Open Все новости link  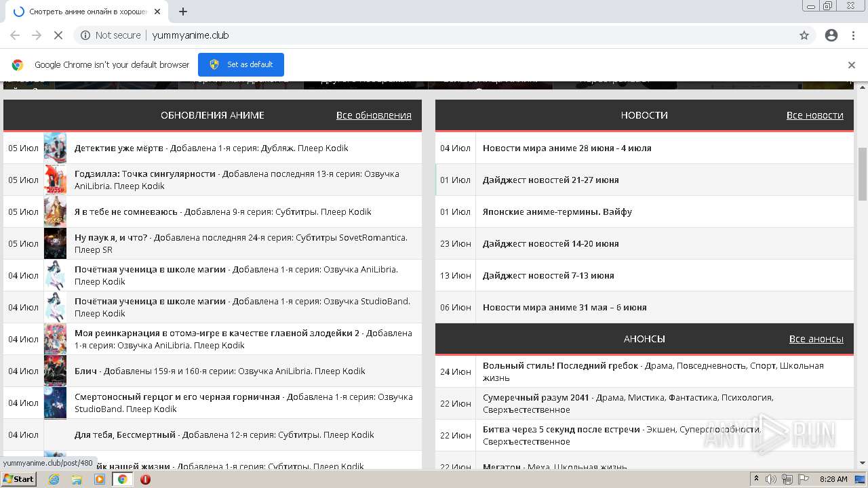point(815,115)
